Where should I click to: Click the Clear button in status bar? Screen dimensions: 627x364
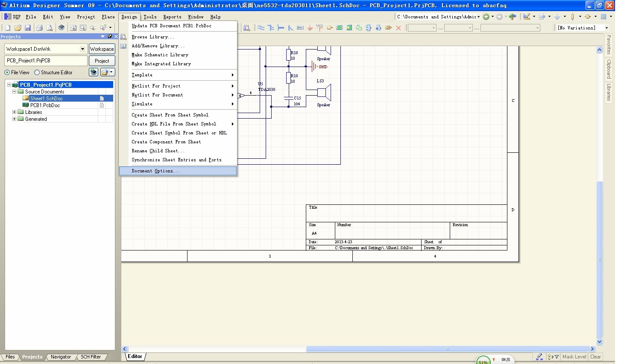pos(595,357)
